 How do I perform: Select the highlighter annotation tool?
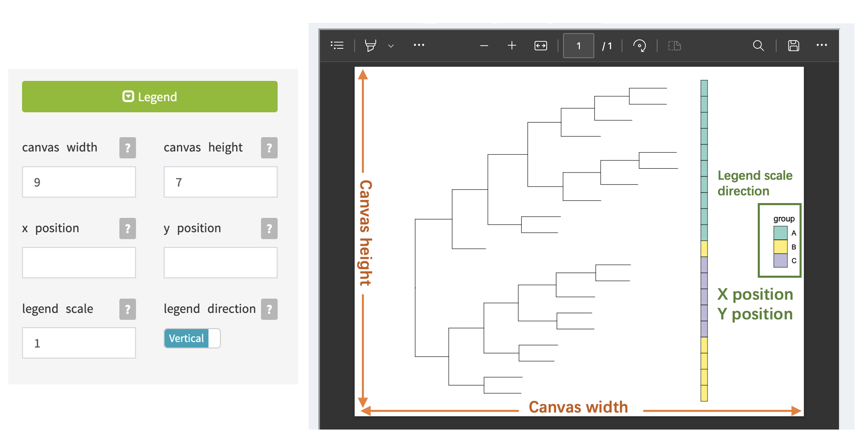[x=370, y=46]
